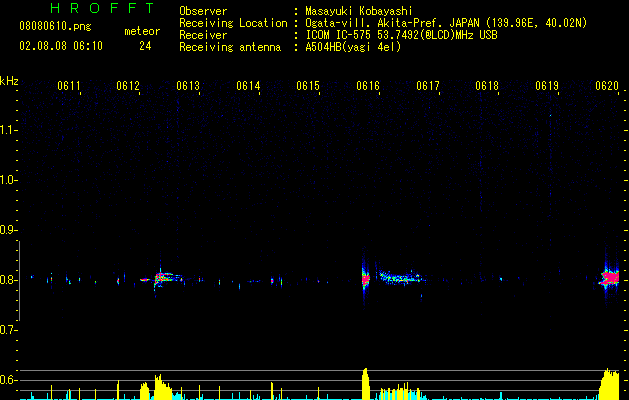629x400 pixels.
Task: Click the ICOM IC-575 receiver details
Action: tap(401, 35)
